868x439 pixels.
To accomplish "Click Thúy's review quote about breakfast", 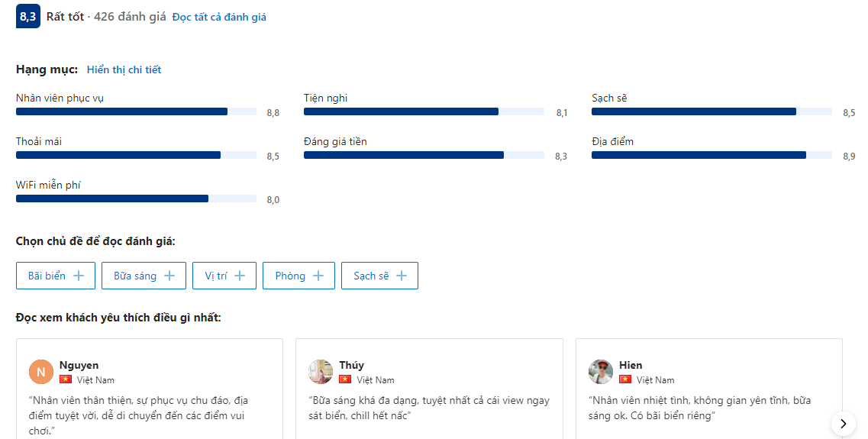I will pos(428,408).
